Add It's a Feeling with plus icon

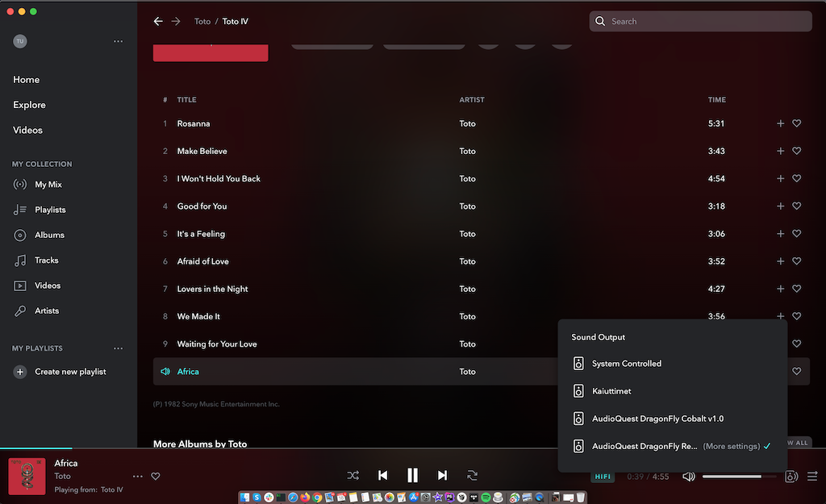tap(780, 233)
